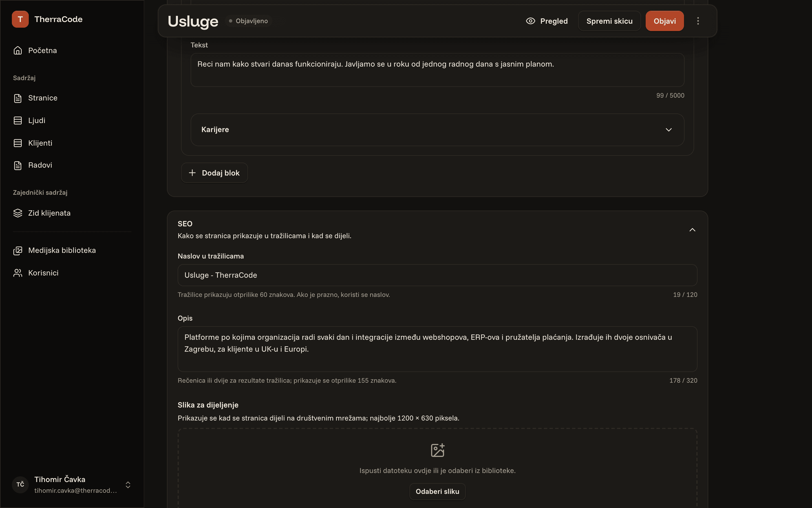The width and height of the screenshot is (812, 508).
Task: Click the Ljudi collection icon
Action: (x=18, y=121)
